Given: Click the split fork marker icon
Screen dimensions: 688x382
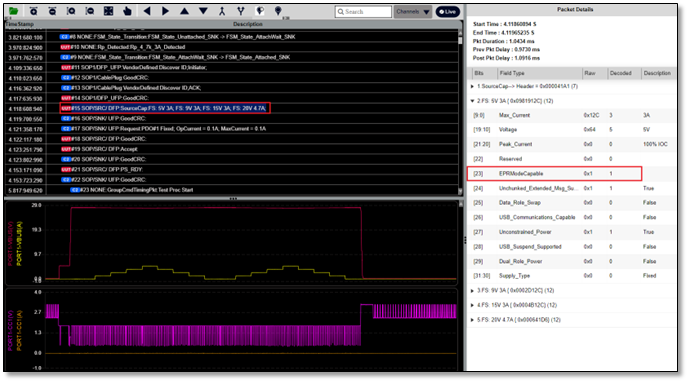Looking at the screenshot, I should point(240,11).
